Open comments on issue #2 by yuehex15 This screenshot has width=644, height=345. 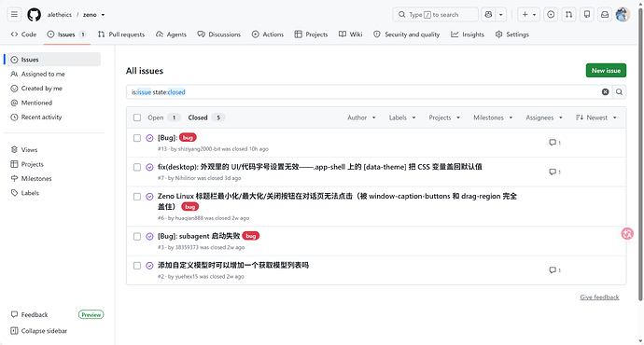(555, 269)
